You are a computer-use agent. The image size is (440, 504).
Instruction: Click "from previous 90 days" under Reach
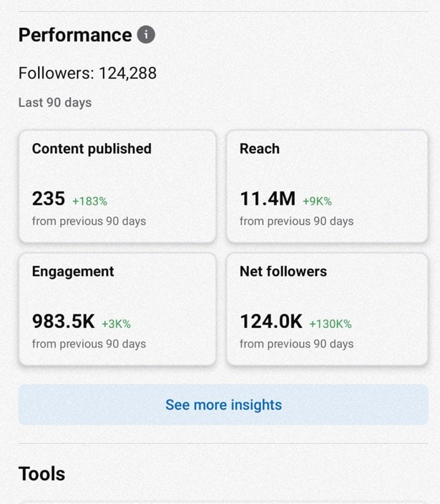point(296,221)
